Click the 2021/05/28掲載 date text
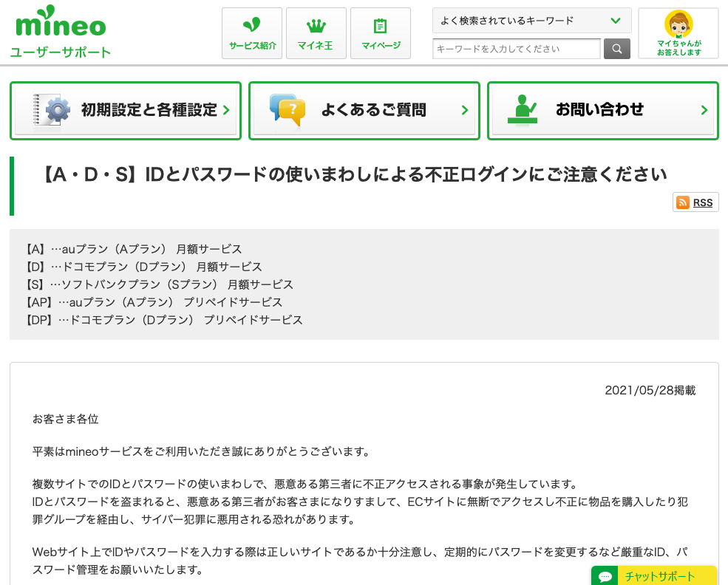Screen dimensions: 728x585 (650, 390)
